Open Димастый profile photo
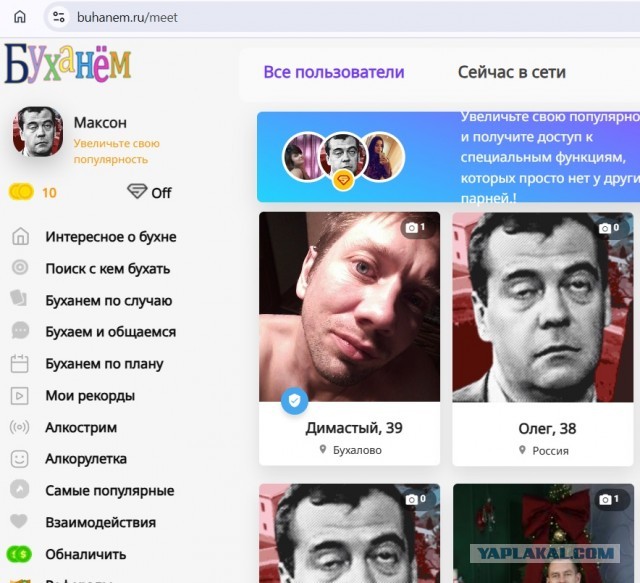This screenshot has width=640, height=583. pos(349,307)
